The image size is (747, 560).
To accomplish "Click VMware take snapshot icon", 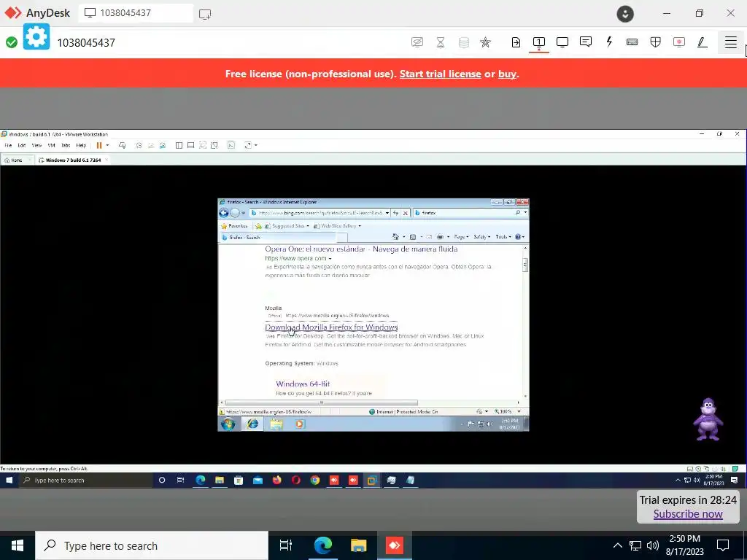I will (139, 145).
